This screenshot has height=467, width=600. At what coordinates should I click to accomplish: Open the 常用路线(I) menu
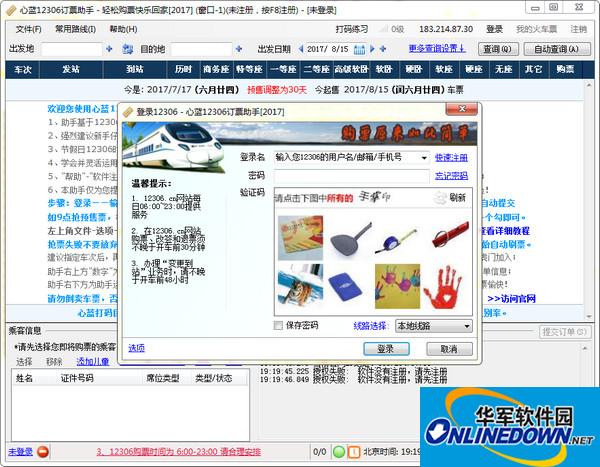tap(75, 29)
